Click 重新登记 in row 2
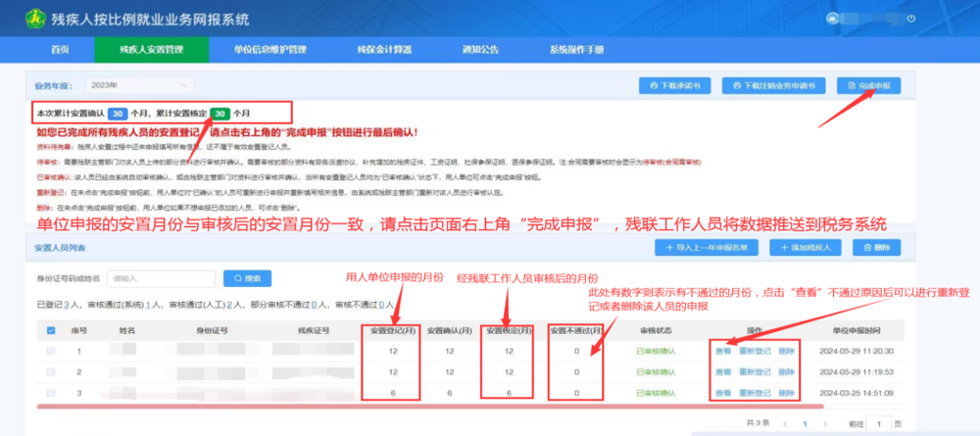 pyautogui.click(x=755, y=371)
